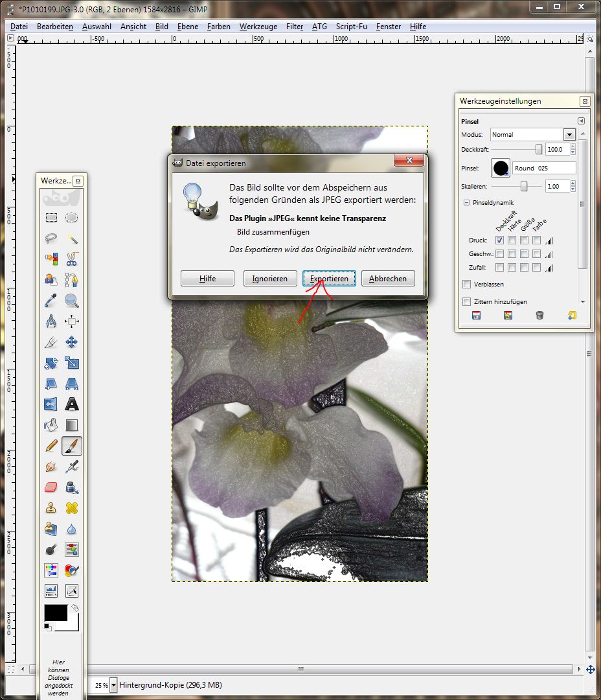Viewport: 601px width, 700px height.
Task: Click the Exportieren button
Action: pyautogui.click(x=328, y=279)
